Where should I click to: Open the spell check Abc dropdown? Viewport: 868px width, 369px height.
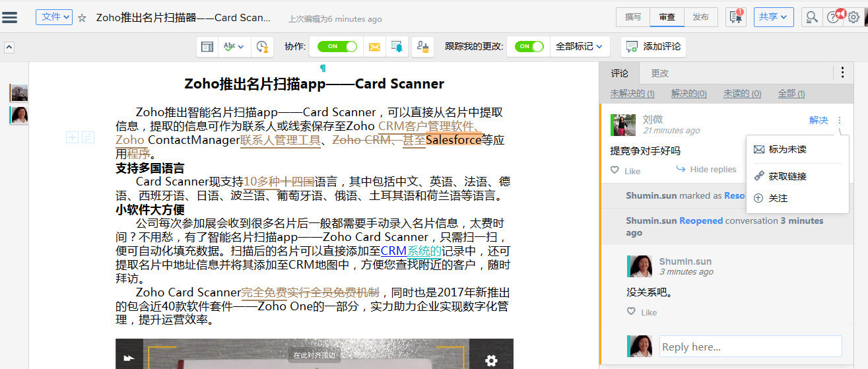pyautogui.click(x=234, y=47)
